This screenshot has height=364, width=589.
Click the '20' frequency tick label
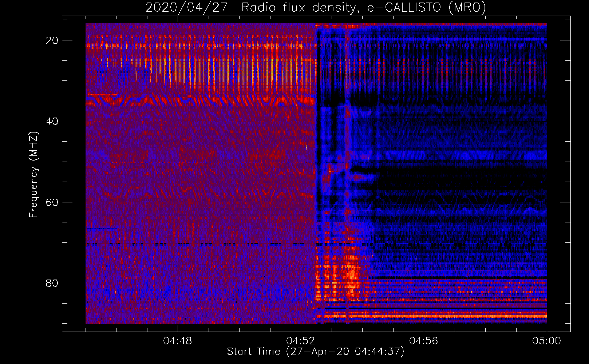coord(52,40)
